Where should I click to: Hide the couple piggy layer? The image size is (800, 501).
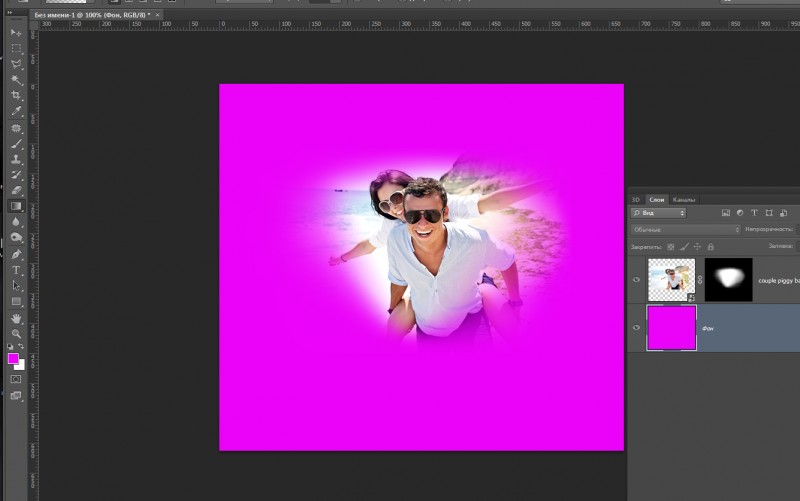tap(636, 280)
